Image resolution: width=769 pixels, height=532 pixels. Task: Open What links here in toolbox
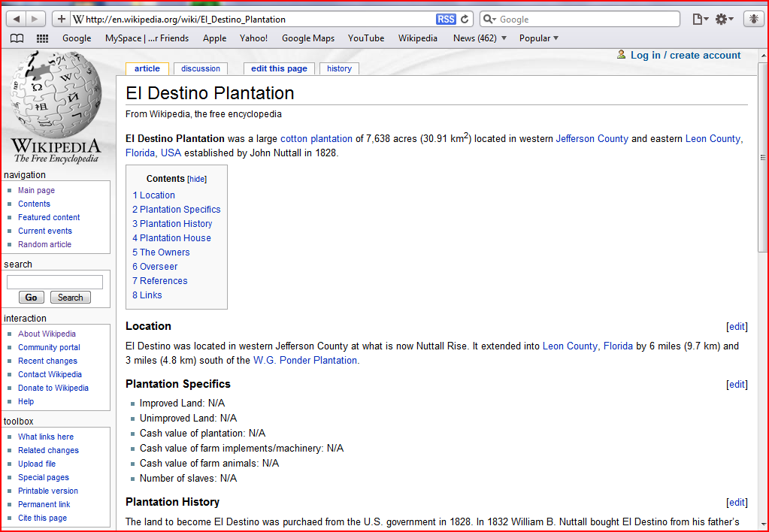[x=46, y=437]
